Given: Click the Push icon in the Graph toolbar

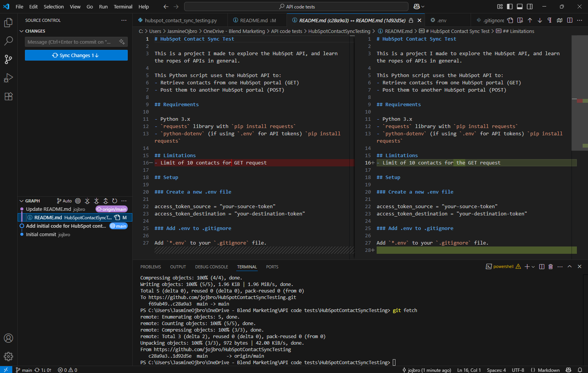Looking at the screenshot, I should (105, 201).
